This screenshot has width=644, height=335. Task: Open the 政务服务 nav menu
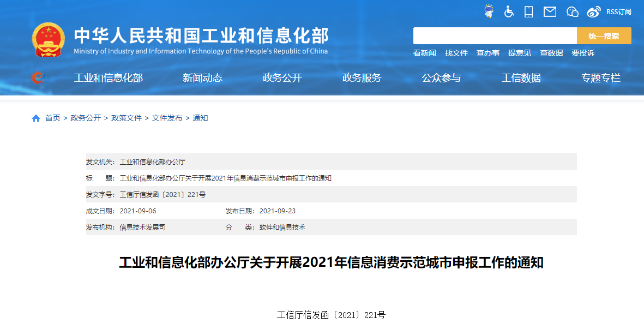(x=362, y=78)
